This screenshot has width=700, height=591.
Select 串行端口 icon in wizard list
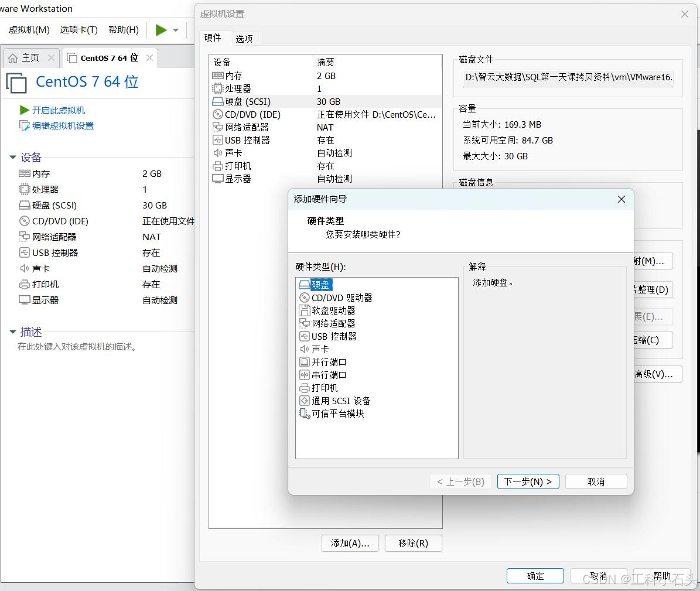click(305, 375)
